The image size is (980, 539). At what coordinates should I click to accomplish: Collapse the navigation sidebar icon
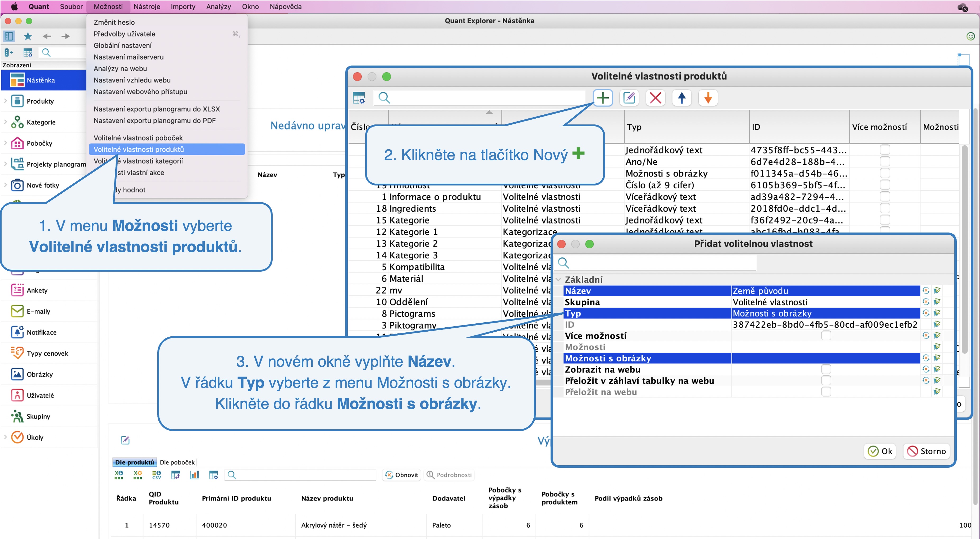tap(9, 53)
